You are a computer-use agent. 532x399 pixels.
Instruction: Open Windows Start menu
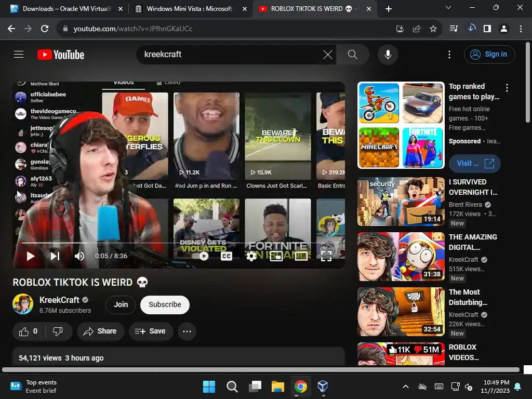(209, 387)
